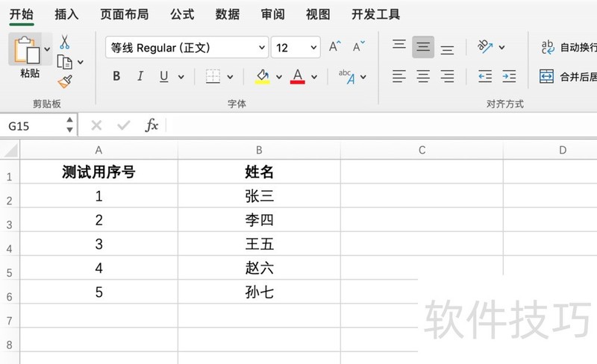
Task: Select Top Align
Action: coord(399,45)
